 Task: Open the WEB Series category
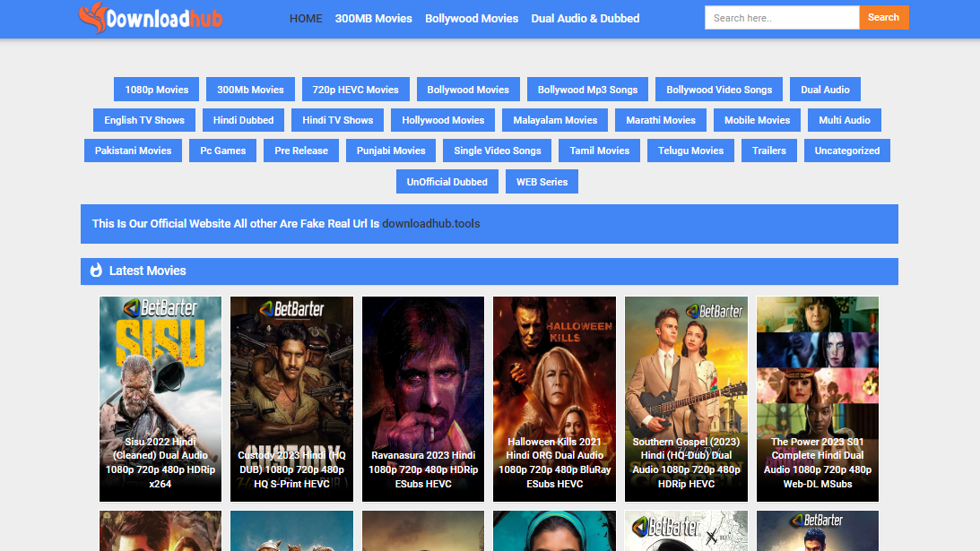point(542,182)
